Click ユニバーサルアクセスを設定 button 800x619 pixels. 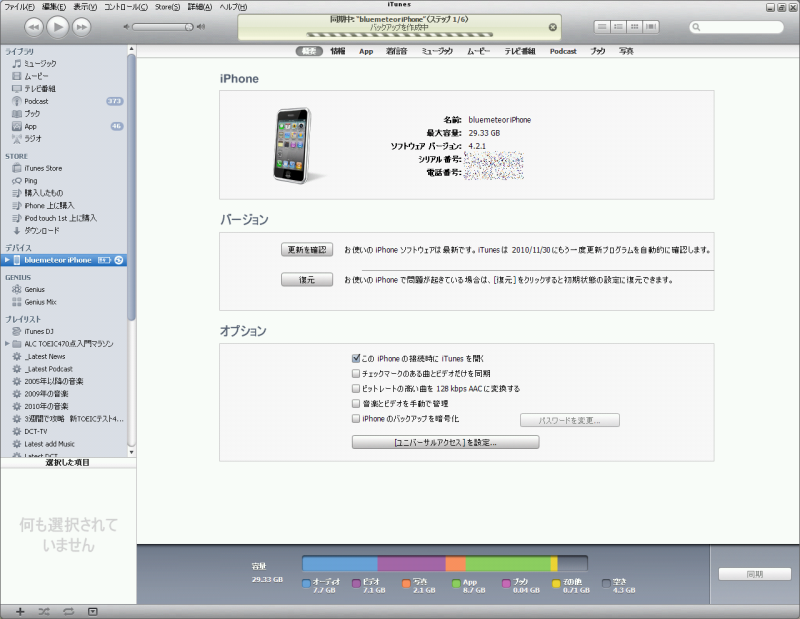[445, 442]
